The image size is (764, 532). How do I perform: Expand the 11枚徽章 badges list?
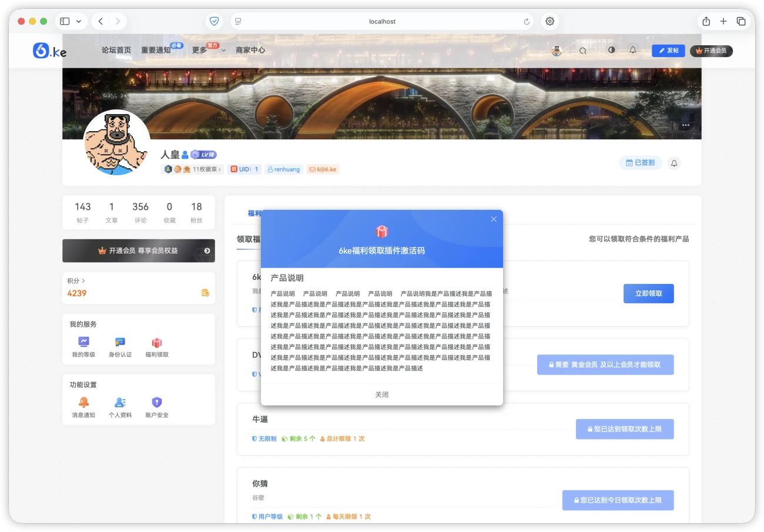(206, 169)
